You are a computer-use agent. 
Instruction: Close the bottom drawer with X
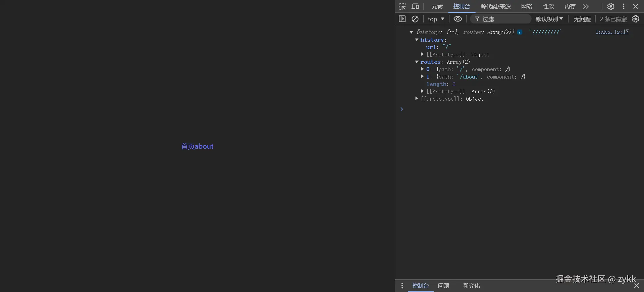pyautogui.click(x=637, y=286)
